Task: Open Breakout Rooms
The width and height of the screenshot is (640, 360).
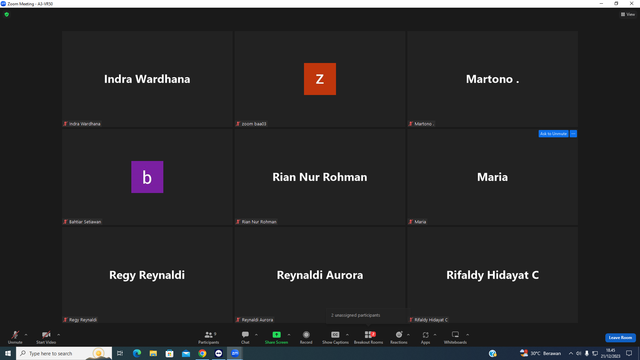Action: coord(368,337)
